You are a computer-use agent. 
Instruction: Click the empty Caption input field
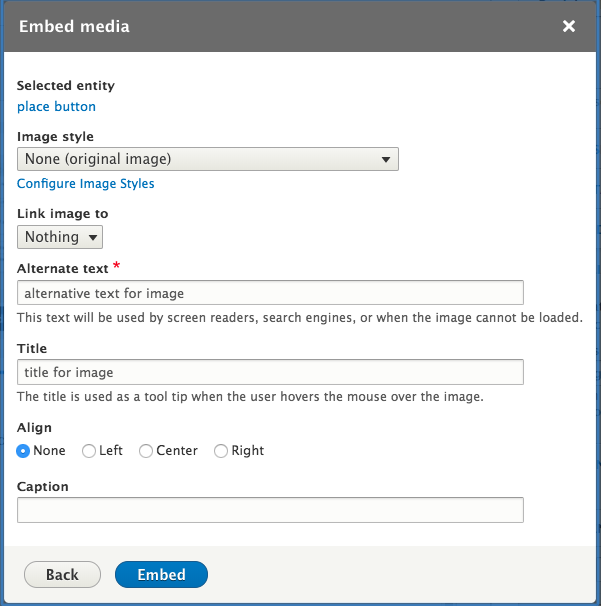(x=270, y=510)
